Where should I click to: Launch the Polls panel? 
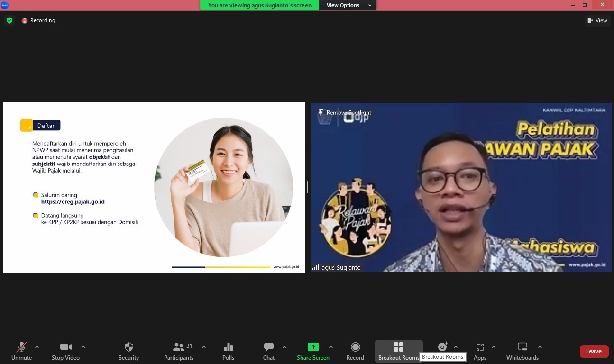(x=228, y=351)
